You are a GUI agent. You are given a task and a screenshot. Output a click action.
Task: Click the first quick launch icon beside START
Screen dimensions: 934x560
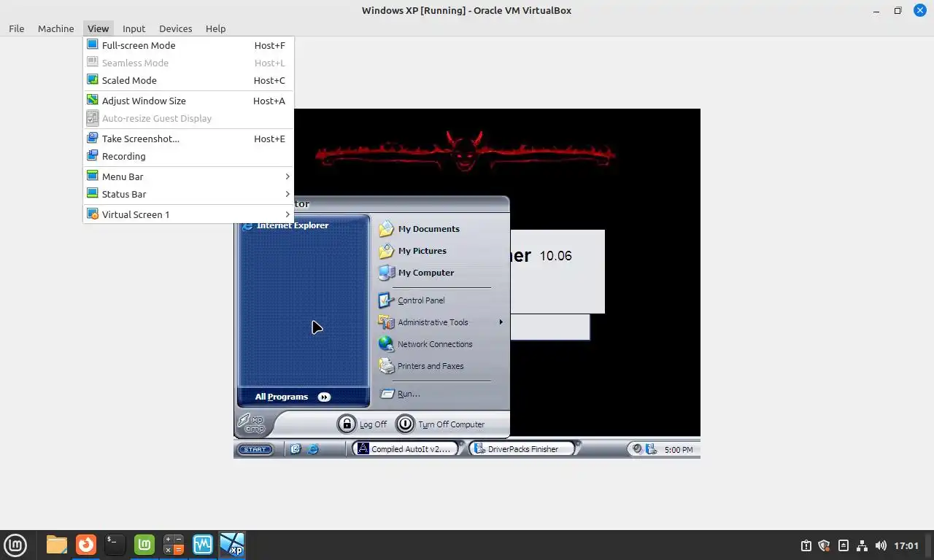pyautogui.click(x=296, y=449)
